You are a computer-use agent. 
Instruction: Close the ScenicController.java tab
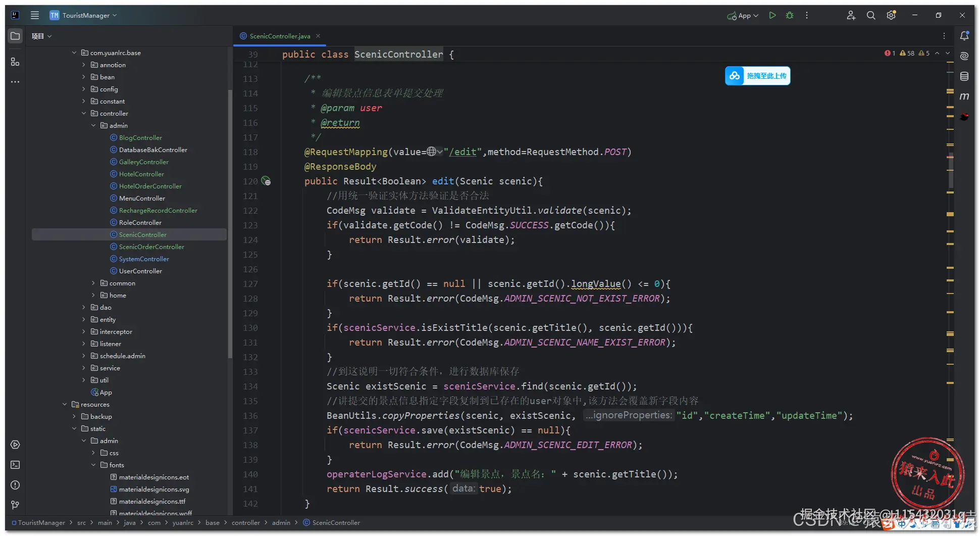[x=318, y=36]
